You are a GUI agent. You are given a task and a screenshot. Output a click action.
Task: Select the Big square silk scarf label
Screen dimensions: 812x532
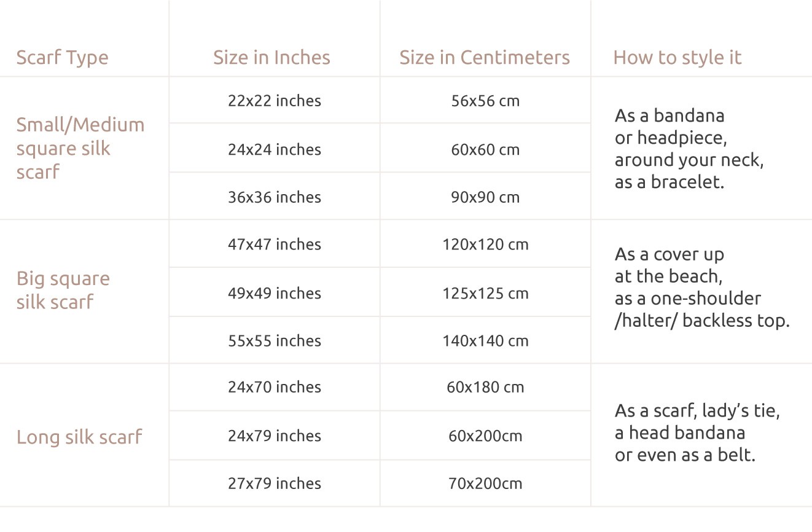63,290
